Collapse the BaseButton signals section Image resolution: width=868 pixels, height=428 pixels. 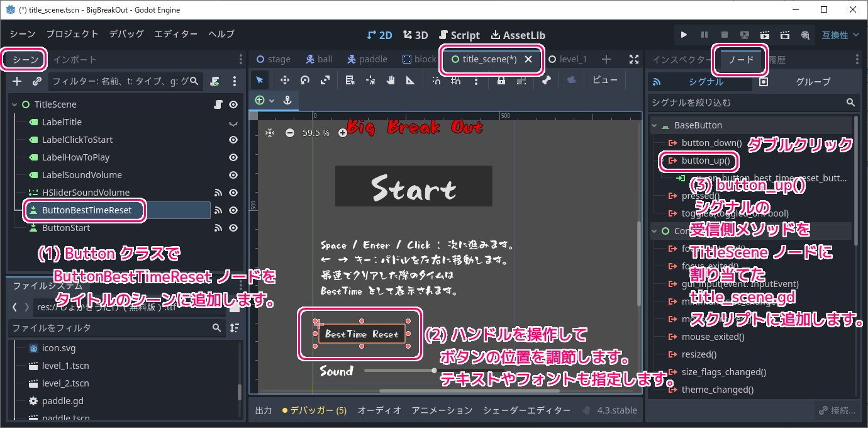(x=655, y=125)
